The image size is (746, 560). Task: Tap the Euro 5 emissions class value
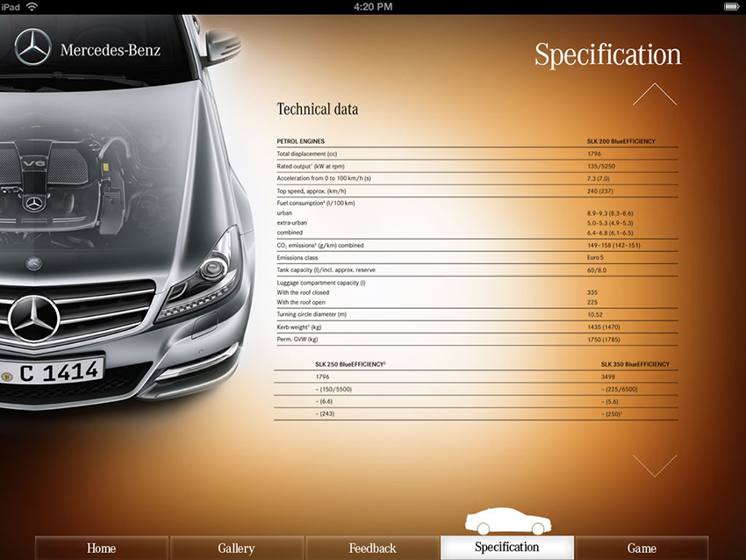coord(595,257)
